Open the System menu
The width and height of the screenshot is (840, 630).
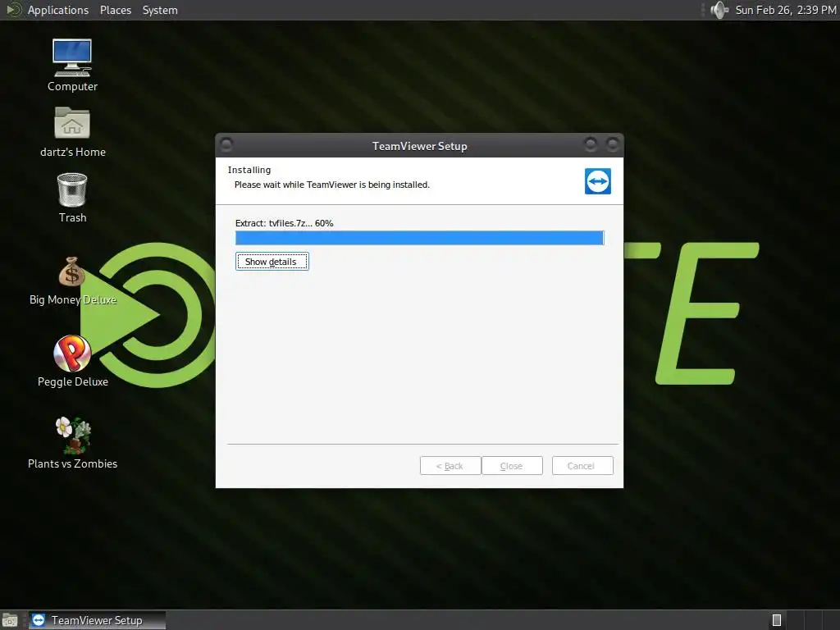(x=160, y=10)
